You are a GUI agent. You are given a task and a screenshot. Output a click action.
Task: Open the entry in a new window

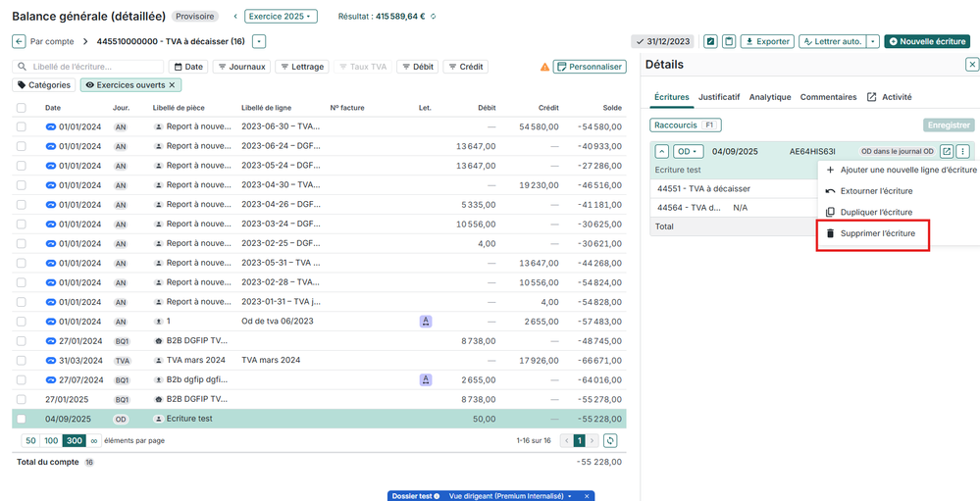946,152
